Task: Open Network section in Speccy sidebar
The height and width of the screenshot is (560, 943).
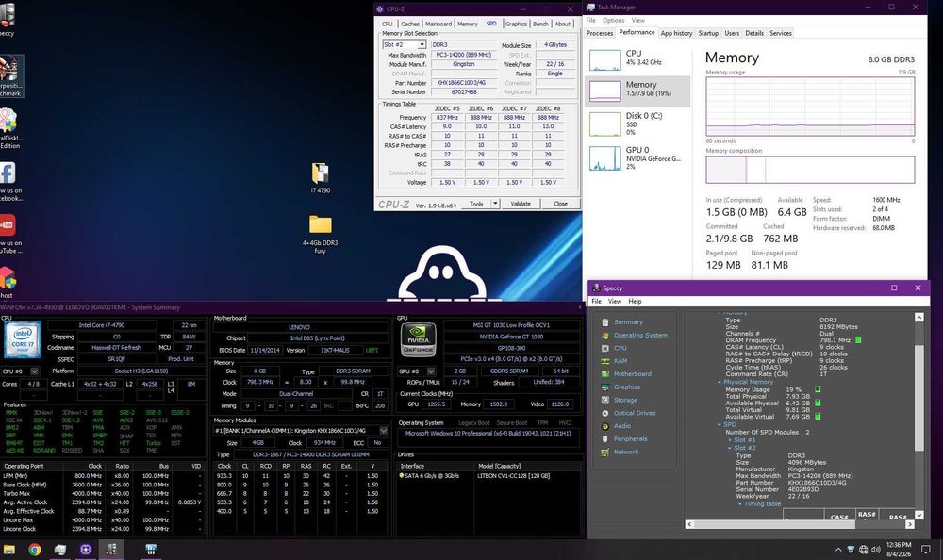Action: coord(626,452)
